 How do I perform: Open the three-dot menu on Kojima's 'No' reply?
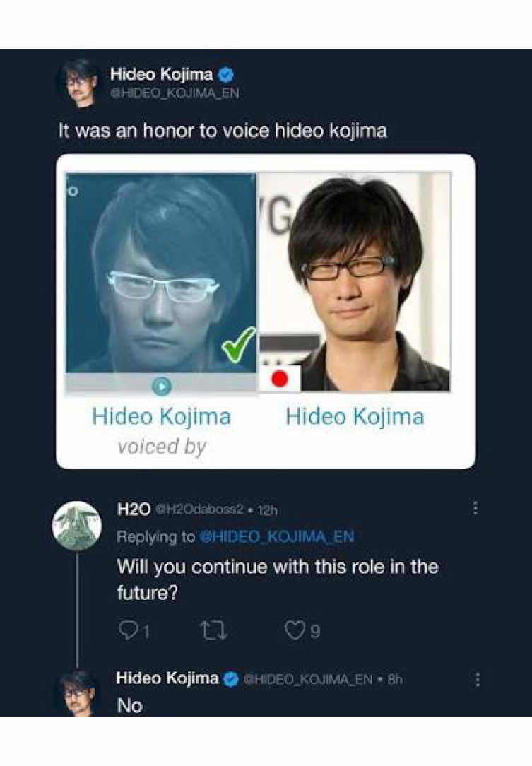pyautogui.click(x=478, y=680)
